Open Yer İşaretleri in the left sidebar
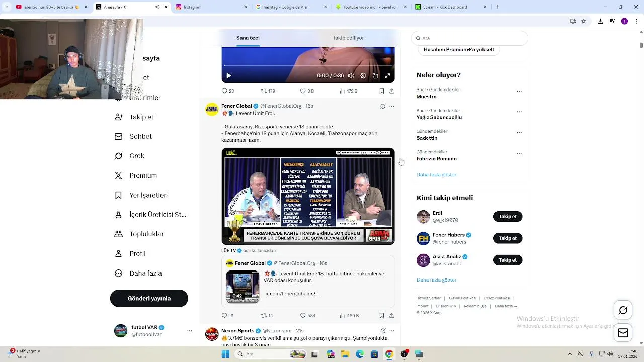Screen dimensions: 644x362 pyautogui.click(x=141, y=195)
